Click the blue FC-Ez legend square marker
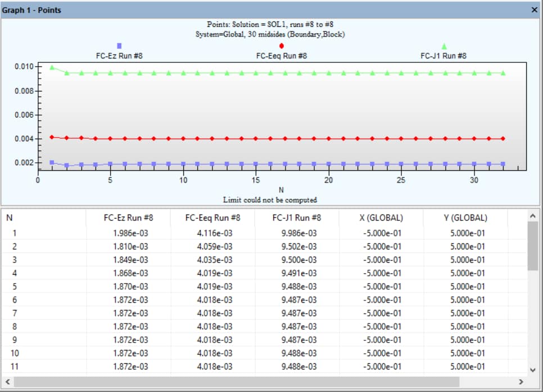The image size is (543, 392). tap(119, 46)
